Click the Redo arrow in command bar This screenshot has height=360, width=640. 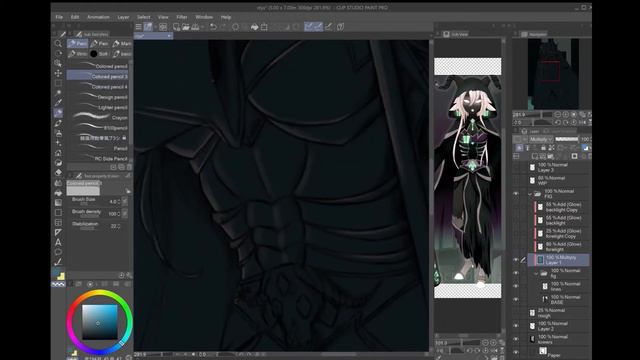223,27
